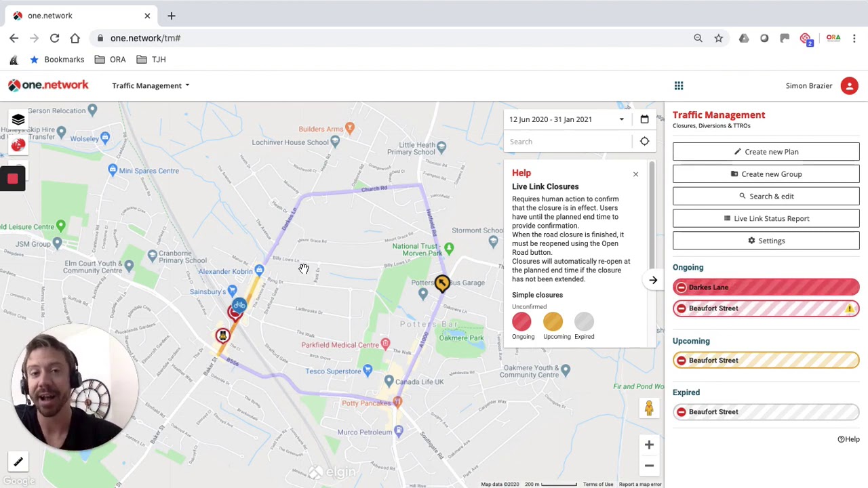The height and width of the screenshot is (488, 868).
Task: Click the browser home button
Action: point(75,39)
